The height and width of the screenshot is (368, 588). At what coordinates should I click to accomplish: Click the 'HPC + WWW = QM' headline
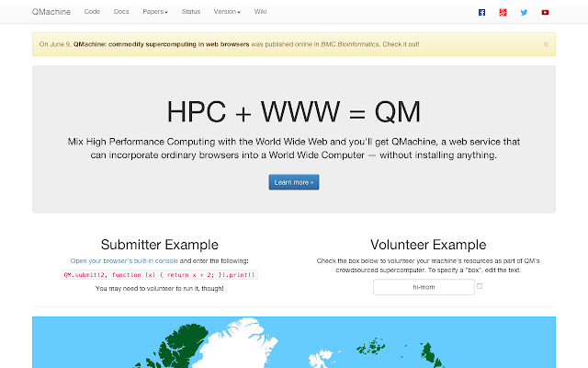[294, 112]
